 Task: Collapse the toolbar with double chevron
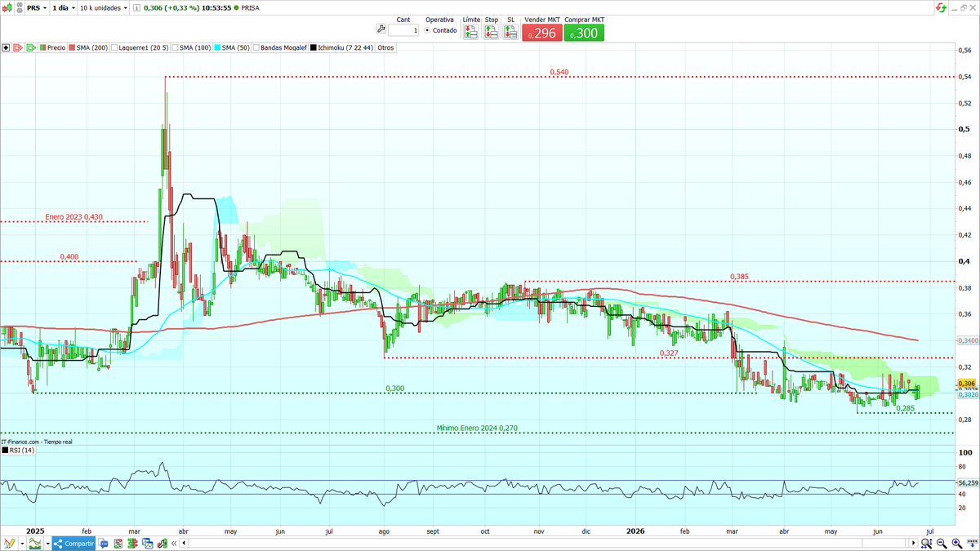[172, 543]
